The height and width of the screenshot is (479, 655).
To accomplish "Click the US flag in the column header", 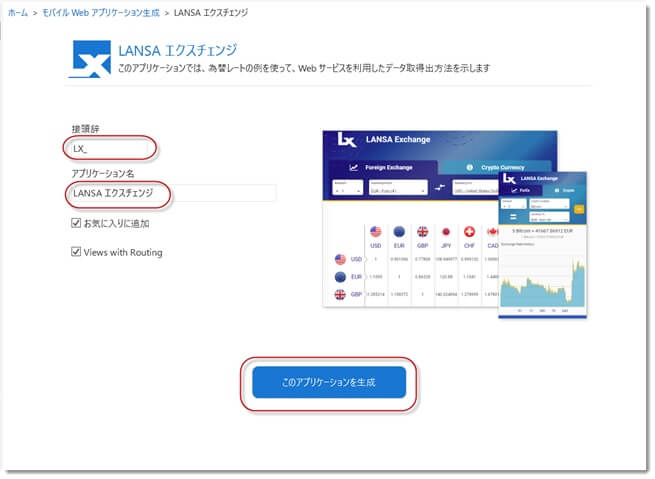I will click(376, 231).
